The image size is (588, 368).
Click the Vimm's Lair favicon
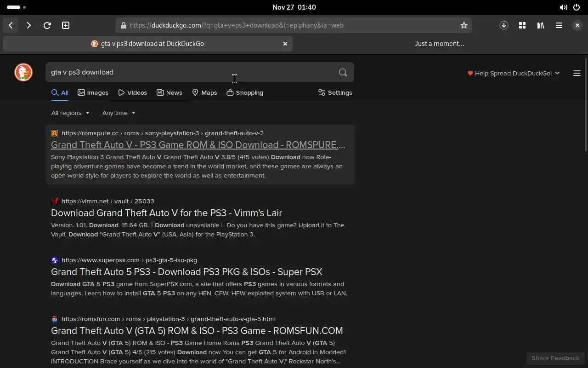pos(55,201)
